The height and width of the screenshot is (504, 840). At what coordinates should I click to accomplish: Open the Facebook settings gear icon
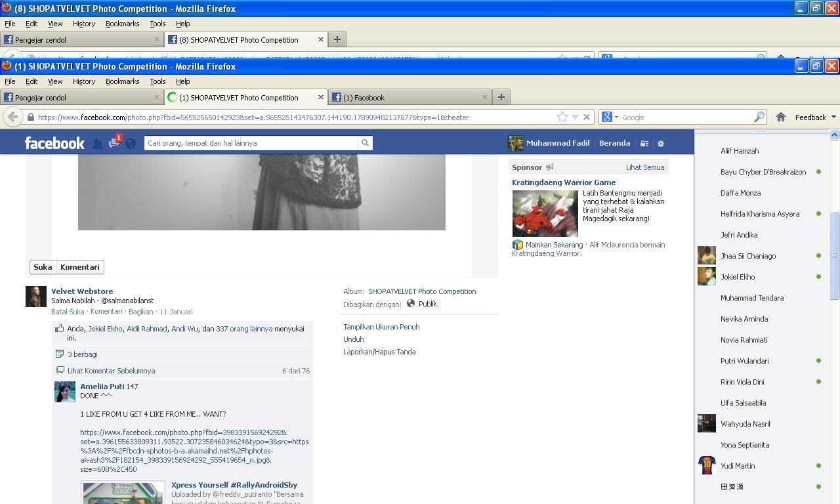[661, 143]
